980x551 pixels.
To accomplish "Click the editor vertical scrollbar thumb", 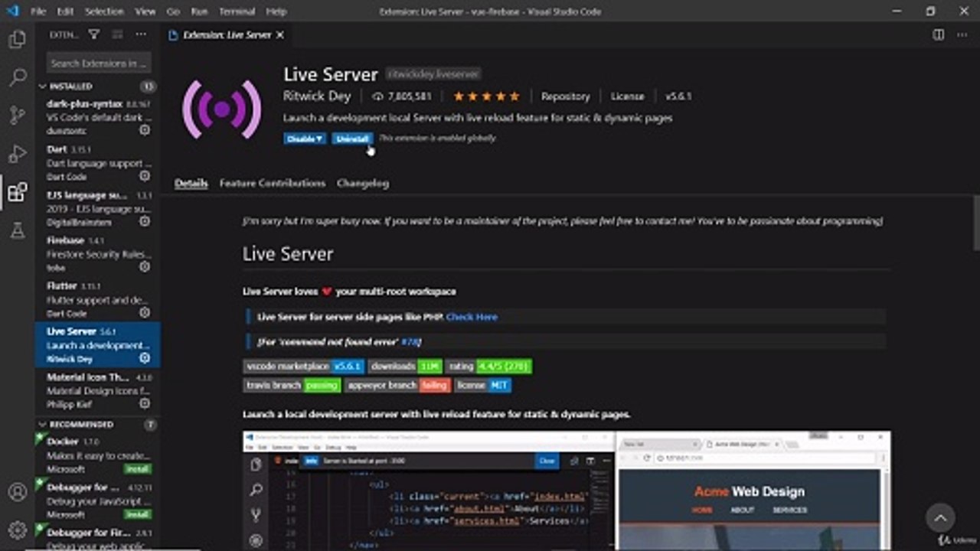I will [976, 222].
